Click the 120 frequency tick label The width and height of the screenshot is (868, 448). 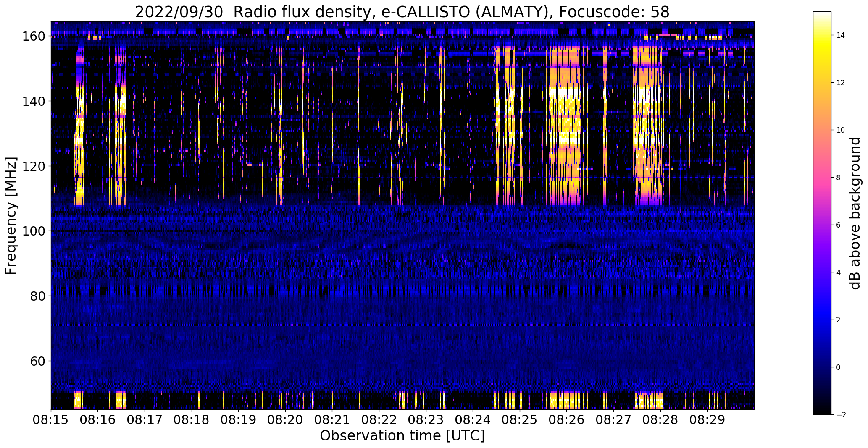(x=34, y=166)
